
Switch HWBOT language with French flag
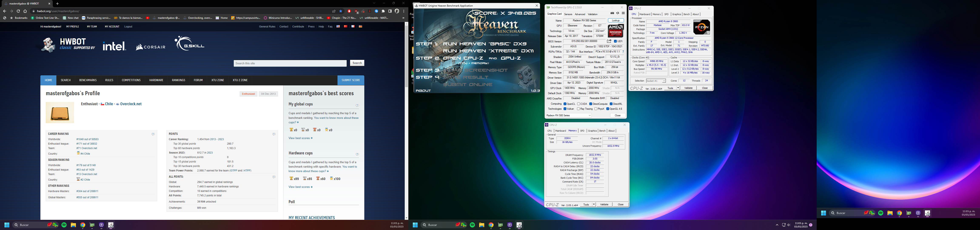coord(353,27)
